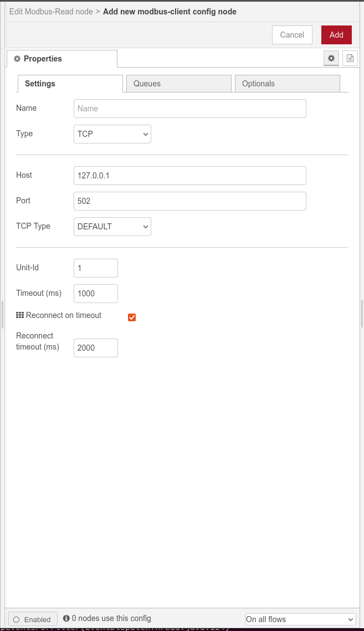The image size is (364, 631).
Task: Expand the TCP Type DEFAULT dropdown
Action: (112, 227)
